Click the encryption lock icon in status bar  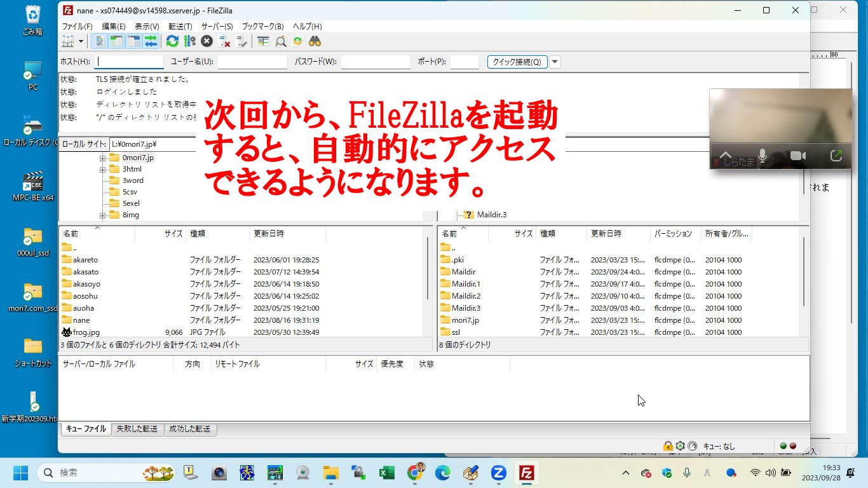(668, 446)
